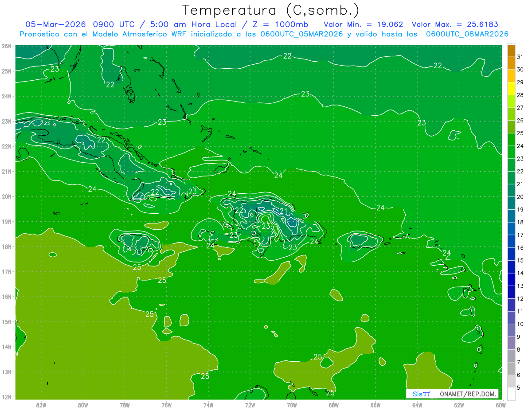Click the color scale segment between 24 and 25
The height and width of the screenshot is (411, 532).
511,140
